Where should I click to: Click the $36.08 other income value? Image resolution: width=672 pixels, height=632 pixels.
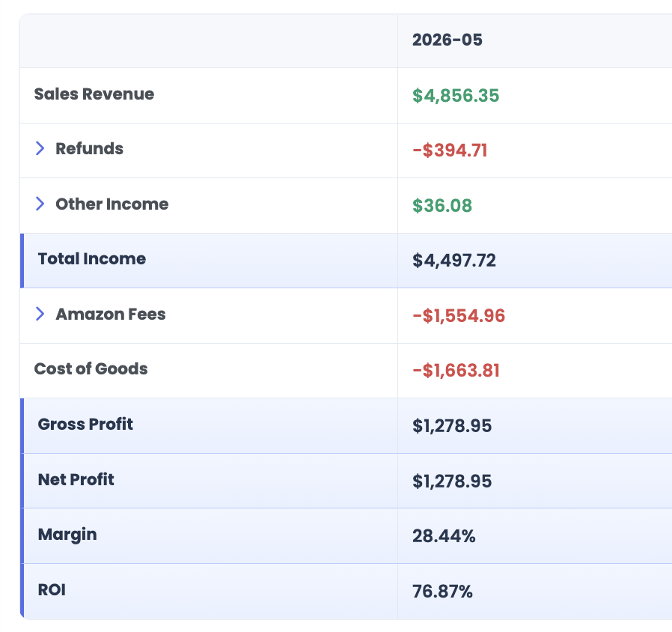[x=442, y=206]
